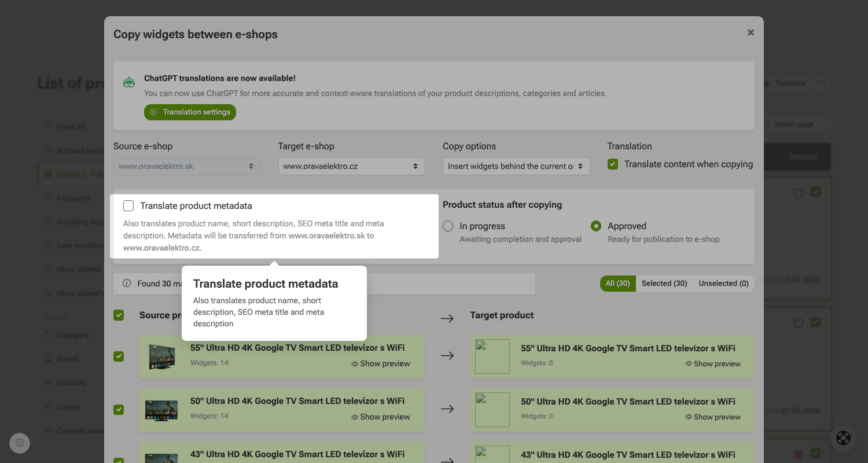The height and width of the screenshot is (463, 868).
Task: Select the In progress status radio
Action: point(448,226)
